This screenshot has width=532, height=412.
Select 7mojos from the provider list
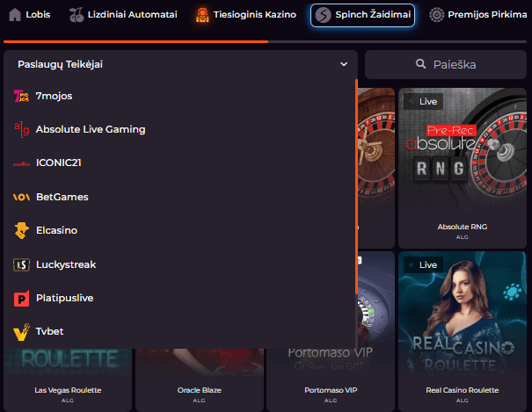coord(179,97)
